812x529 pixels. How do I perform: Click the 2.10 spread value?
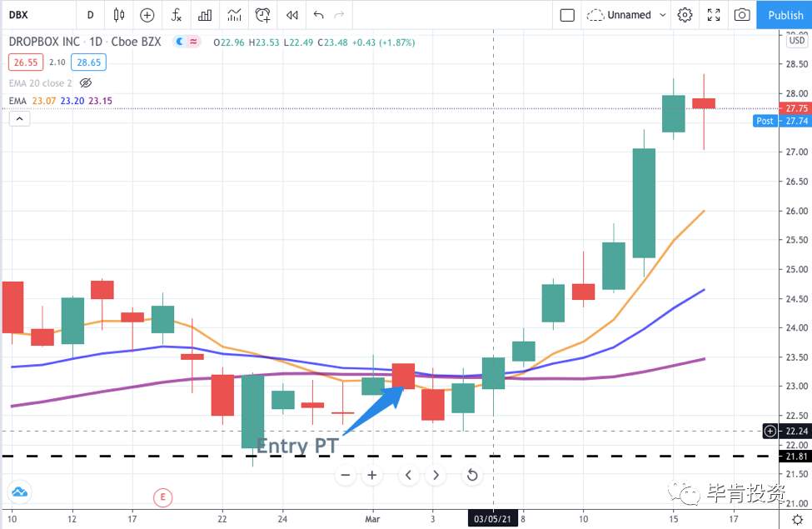(57, 62)
